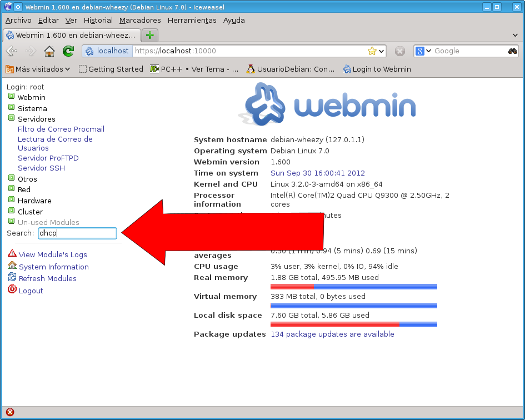
Task: Open the Archivo menu
Action: [x=18, y=21]
